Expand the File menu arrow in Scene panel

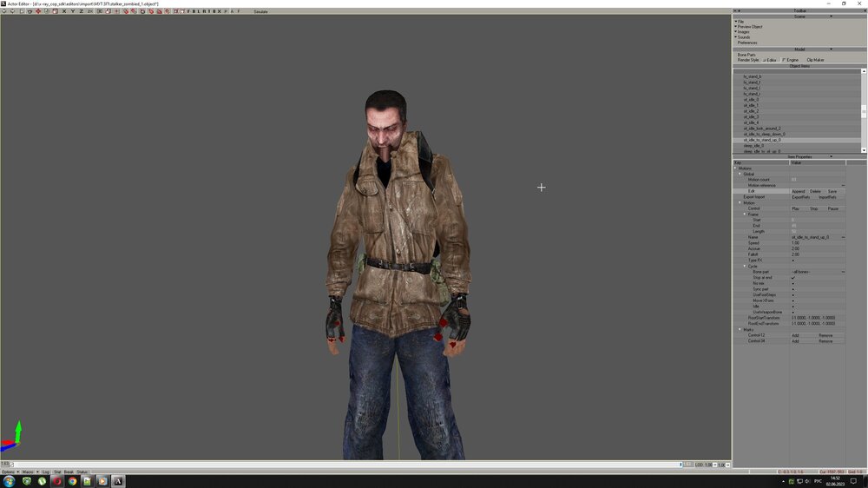pyautogui.click(x=736, y=22)
